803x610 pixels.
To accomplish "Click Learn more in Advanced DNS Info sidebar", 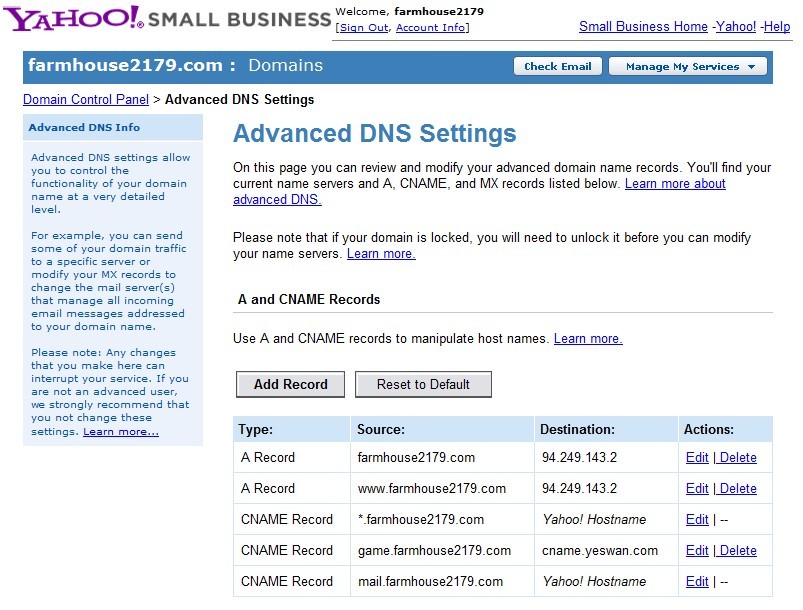I will point(121,432).
